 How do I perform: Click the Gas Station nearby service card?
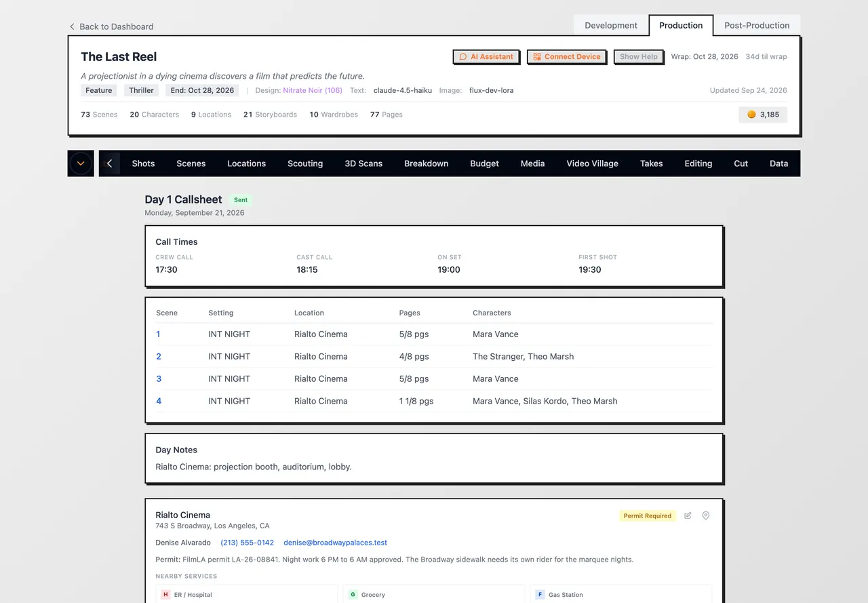pyautogui.click(x=621, y=594)
